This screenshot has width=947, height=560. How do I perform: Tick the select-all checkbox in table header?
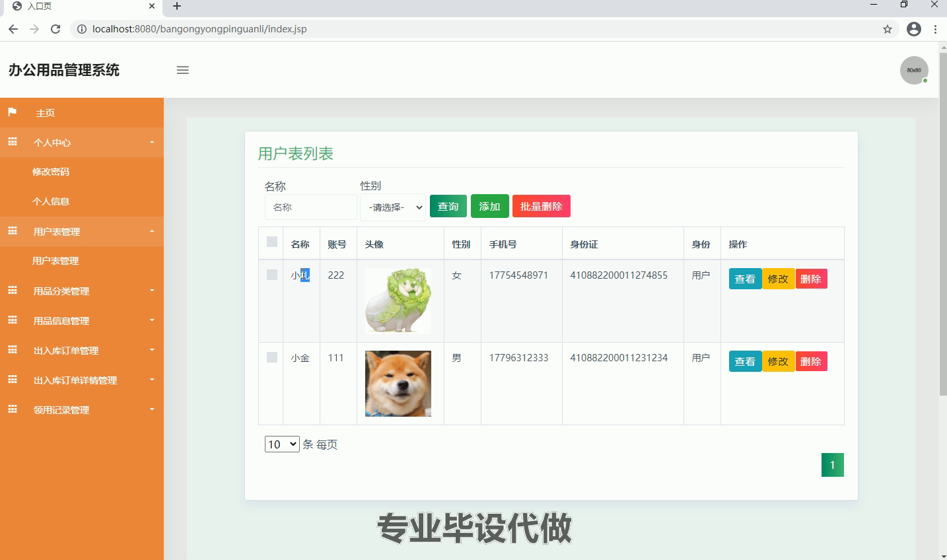click(x=272, y=242)
